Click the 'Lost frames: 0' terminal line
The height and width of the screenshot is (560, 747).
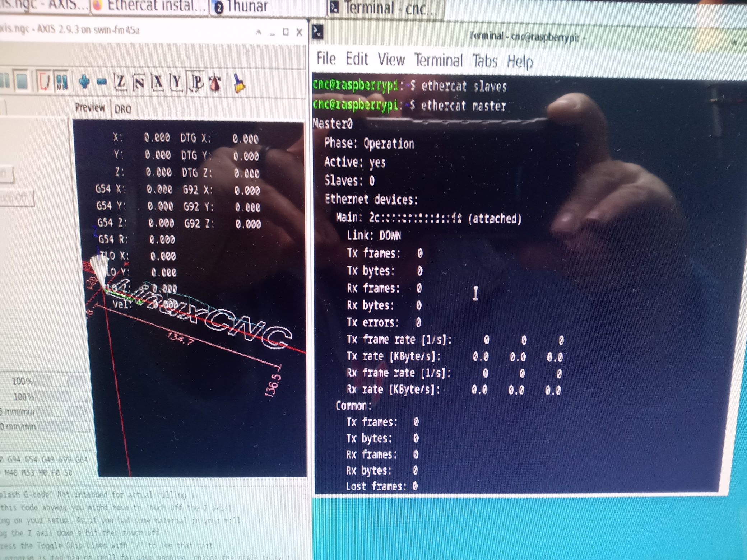pos(381,486)
